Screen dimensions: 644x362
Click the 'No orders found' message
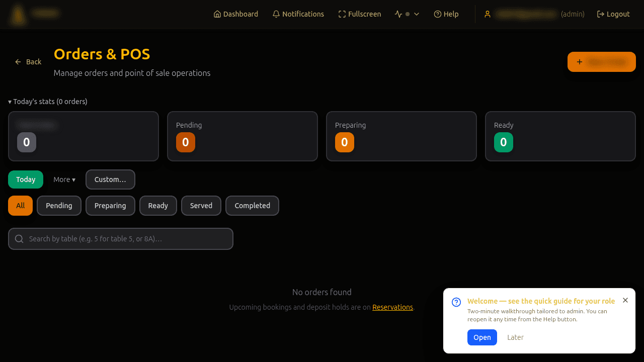pos(322,292)
